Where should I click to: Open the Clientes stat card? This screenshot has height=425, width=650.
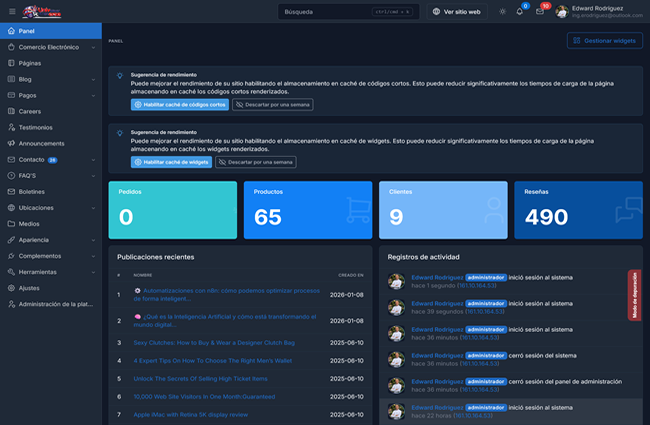[x=443, y=210]
